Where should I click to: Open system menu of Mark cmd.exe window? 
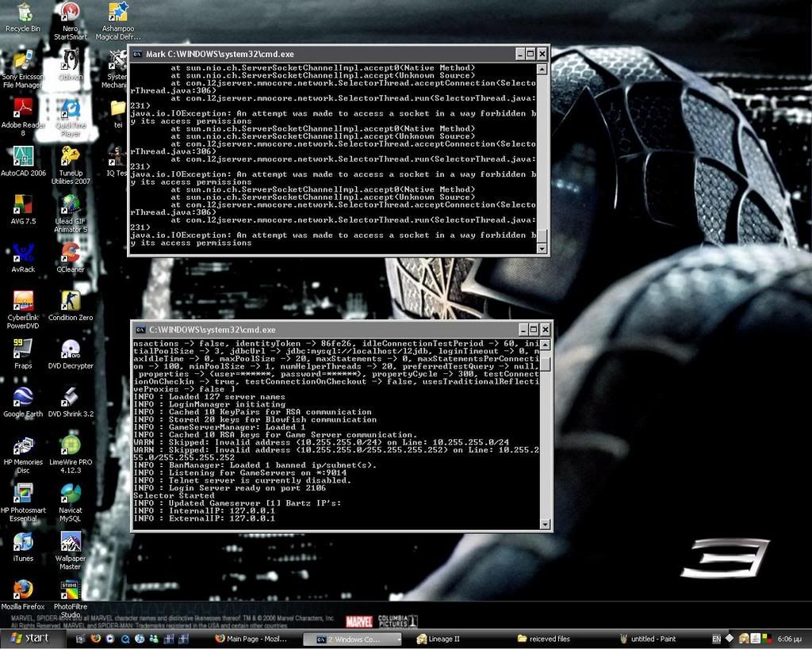tap(137, 54)
